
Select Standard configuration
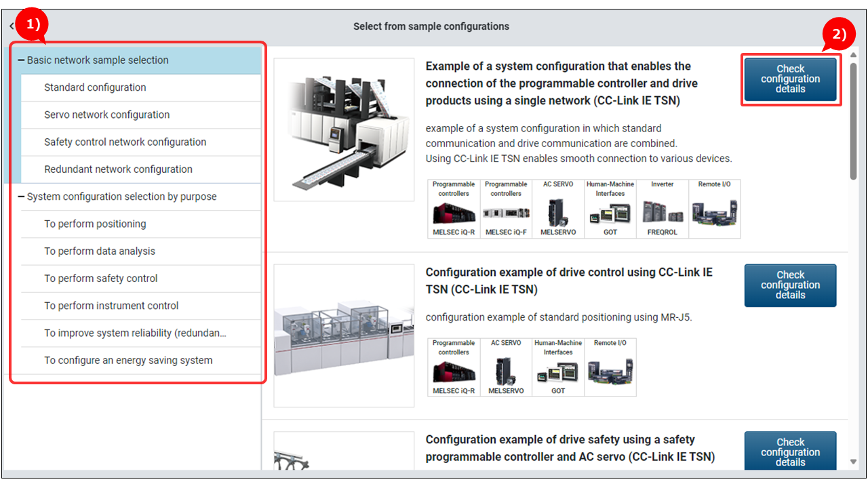click(x=141, y=87)
